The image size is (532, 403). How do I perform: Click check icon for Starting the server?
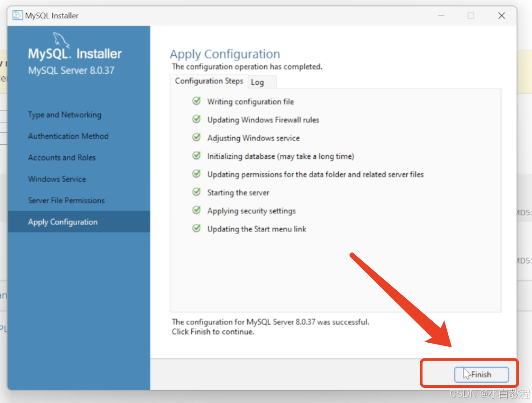[197, 192]
